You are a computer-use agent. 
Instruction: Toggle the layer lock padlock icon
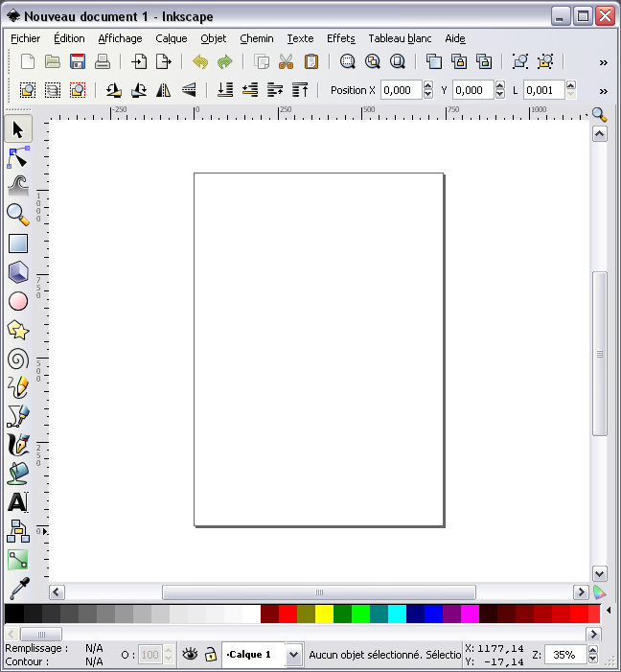point(211,655)
